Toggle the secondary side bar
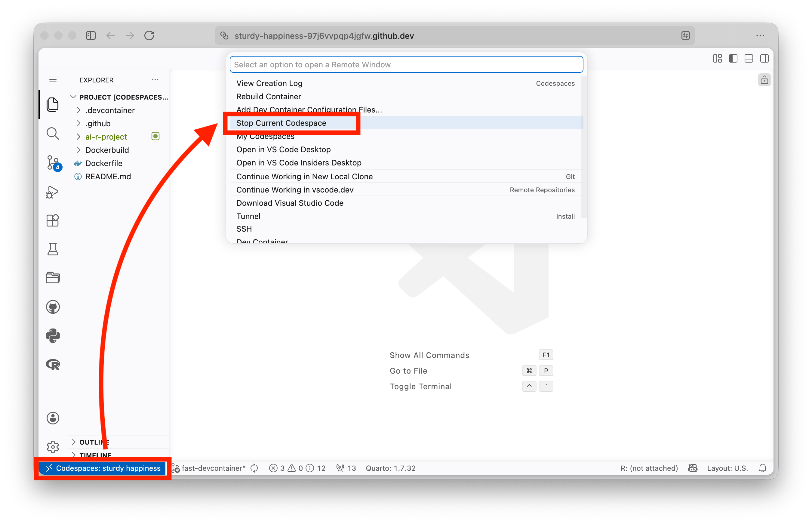The width and height of the screenshot is (812, 524). 764,59
